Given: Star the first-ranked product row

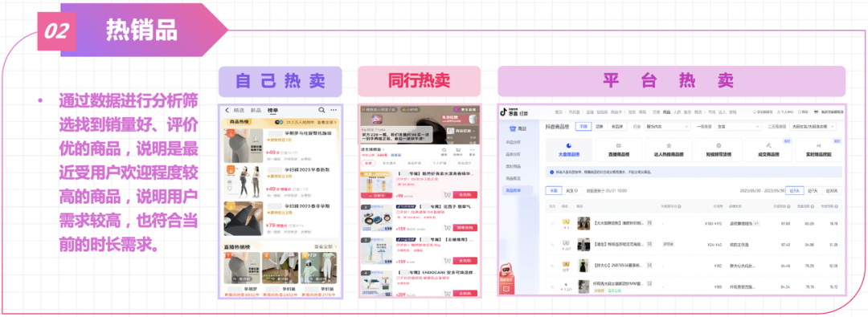Looking at the screenshot, I should coord(552,223).
